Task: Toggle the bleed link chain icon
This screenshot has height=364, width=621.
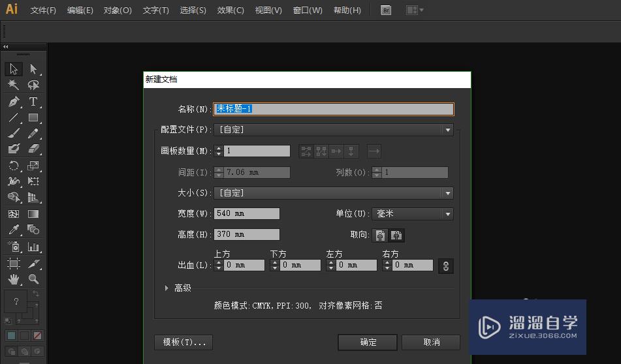Action: 445,266
